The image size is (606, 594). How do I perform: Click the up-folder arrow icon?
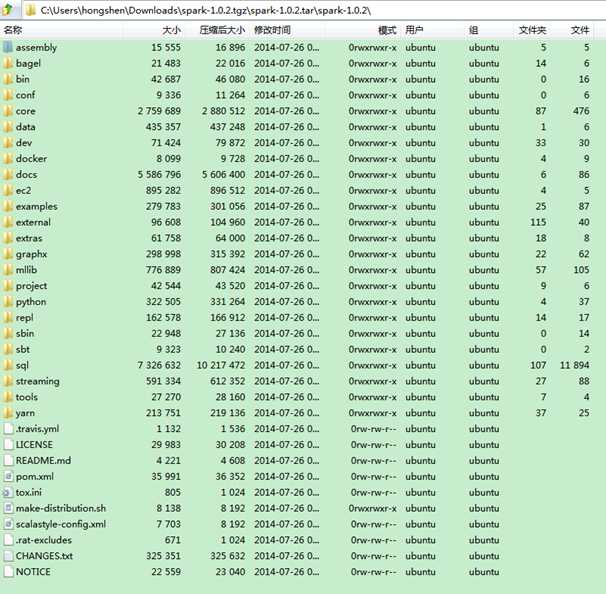tap(7, 10)
